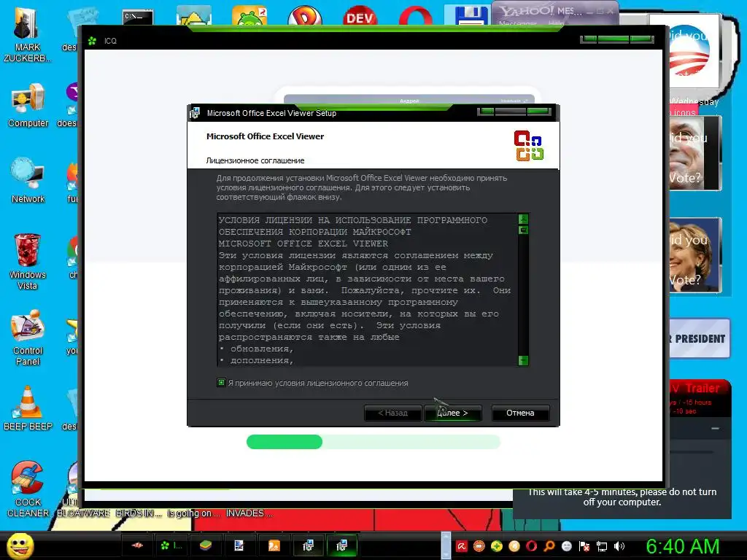
Task: Open the BEEP BEEP traffic cone icon
Action: (28, 408)
